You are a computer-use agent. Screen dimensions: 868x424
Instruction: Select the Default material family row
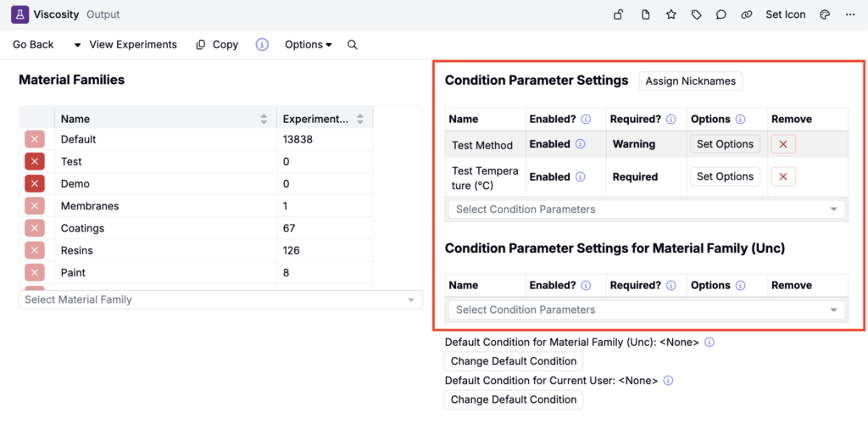196,139
